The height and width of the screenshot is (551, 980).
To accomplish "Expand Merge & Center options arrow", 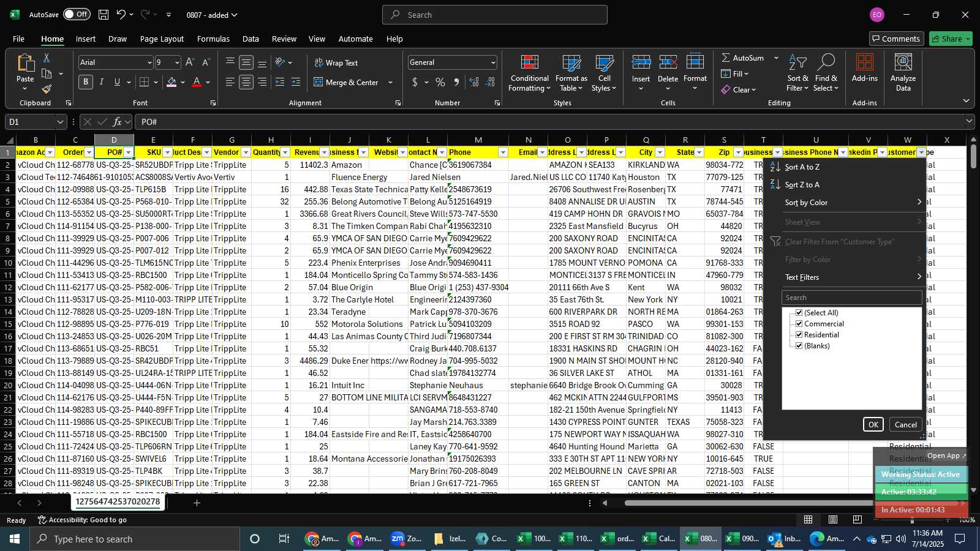I will 390,82.
